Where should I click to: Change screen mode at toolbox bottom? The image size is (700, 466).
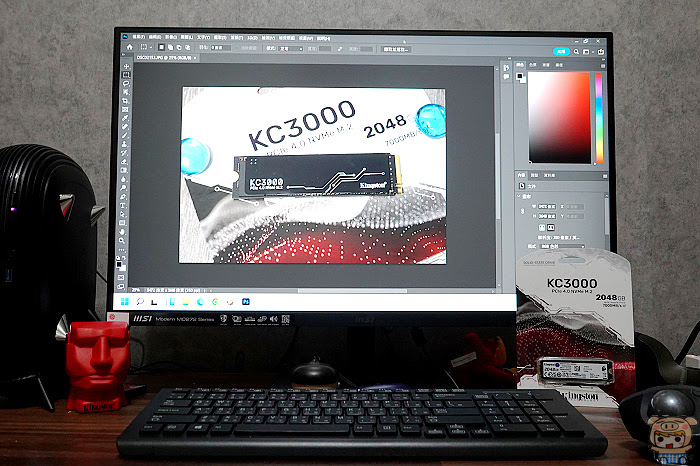tap(121, 286)
